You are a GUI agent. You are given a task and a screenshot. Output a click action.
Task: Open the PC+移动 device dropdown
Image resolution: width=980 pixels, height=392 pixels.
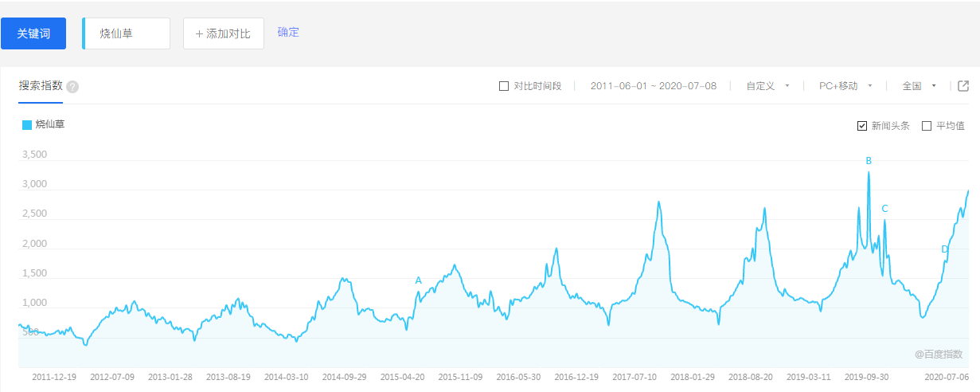click(846, 86)
